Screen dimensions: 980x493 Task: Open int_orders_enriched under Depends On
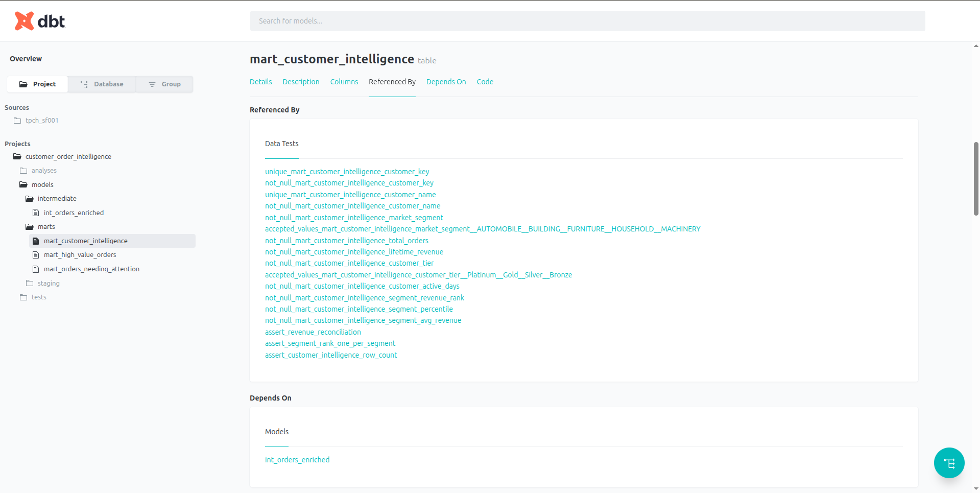coord(297,460)
